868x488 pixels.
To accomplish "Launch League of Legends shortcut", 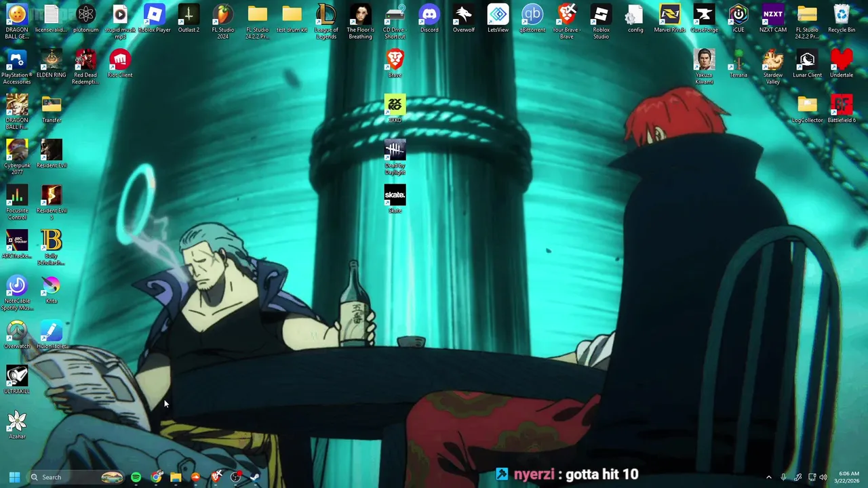I will coord(326,22).
